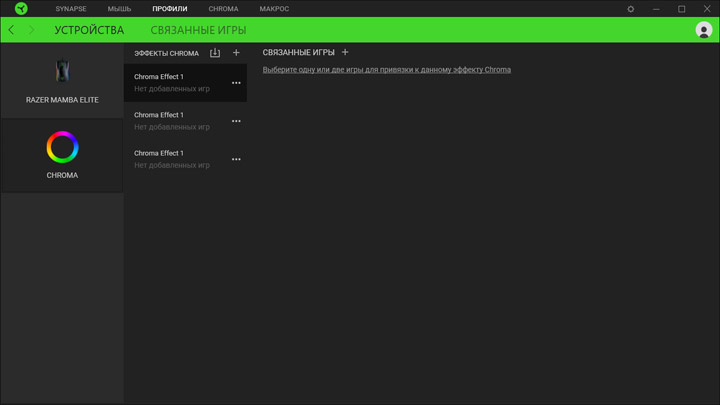Image resolution: width=720 pixels, height=405 pixels.
Task: Open the МЫШЬ tab
Action: tap(119, 9)
